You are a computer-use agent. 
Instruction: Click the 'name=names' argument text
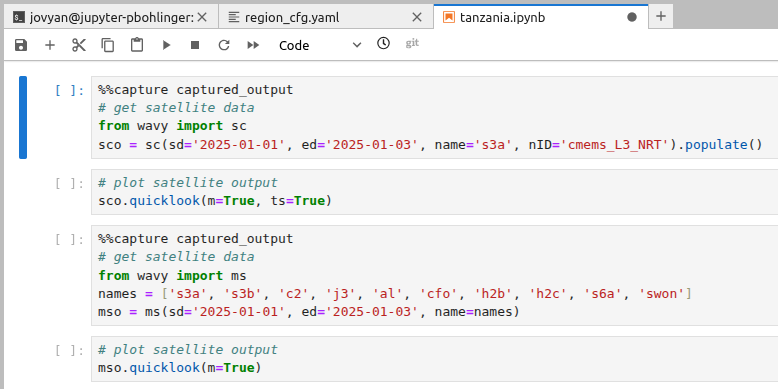point(473,313)
